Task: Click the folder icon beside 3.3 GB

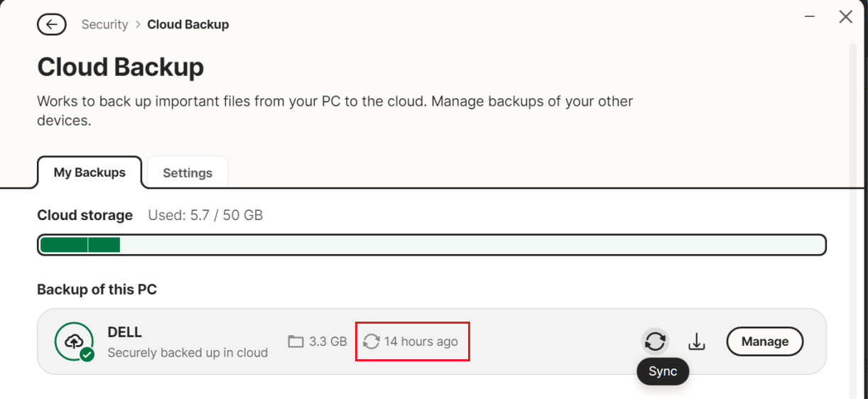Action: pyautogui.click(x=295, y=341)
